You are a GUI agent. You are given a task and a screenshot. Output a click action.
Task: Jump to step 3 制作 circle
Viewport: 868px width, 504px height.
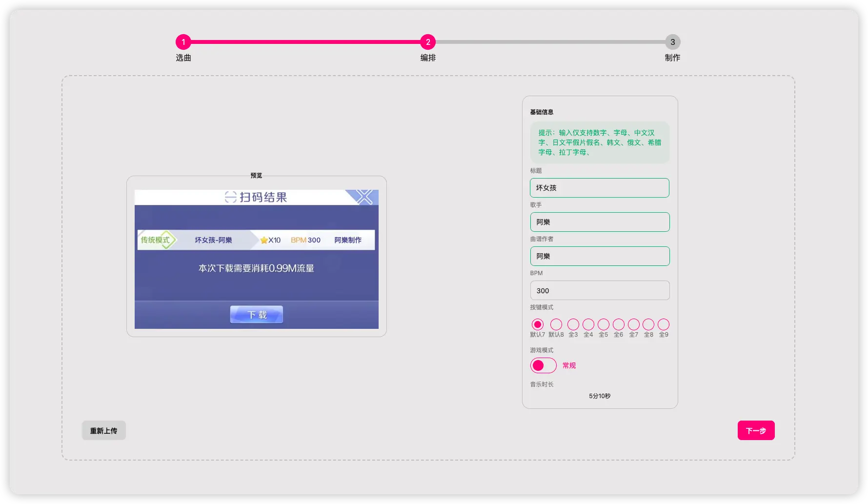[673, 42]
